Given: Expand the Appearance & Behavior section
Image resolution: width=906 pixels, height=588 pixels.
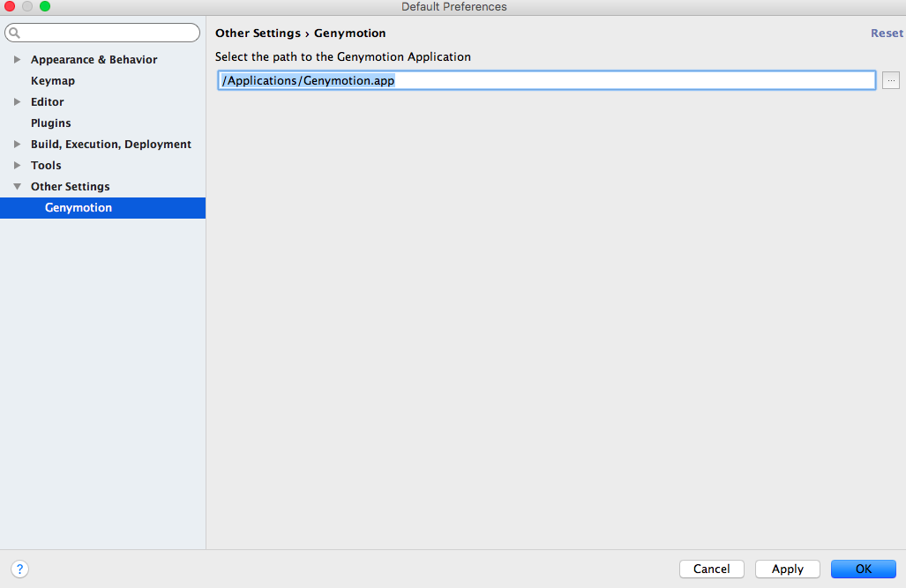Looking at the screenshot, I should [18, 59].
